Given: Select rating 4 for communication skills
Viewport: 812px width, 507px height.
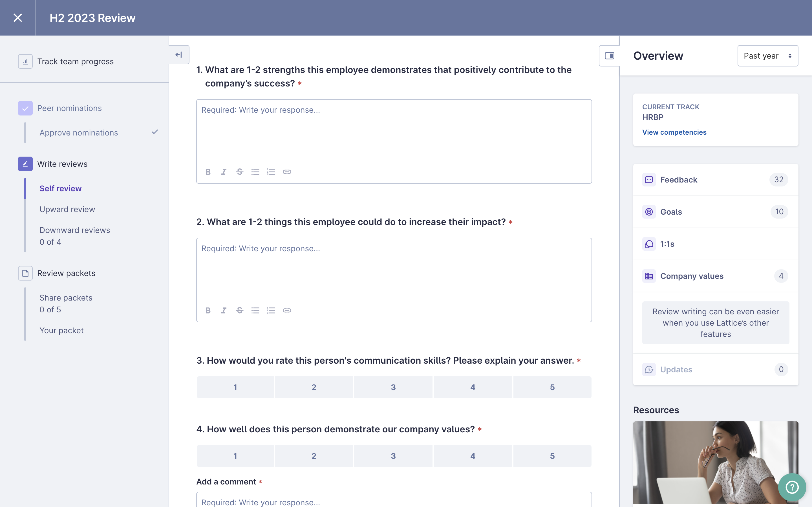Looking at the screenshot, I should [x=473, y=387].
